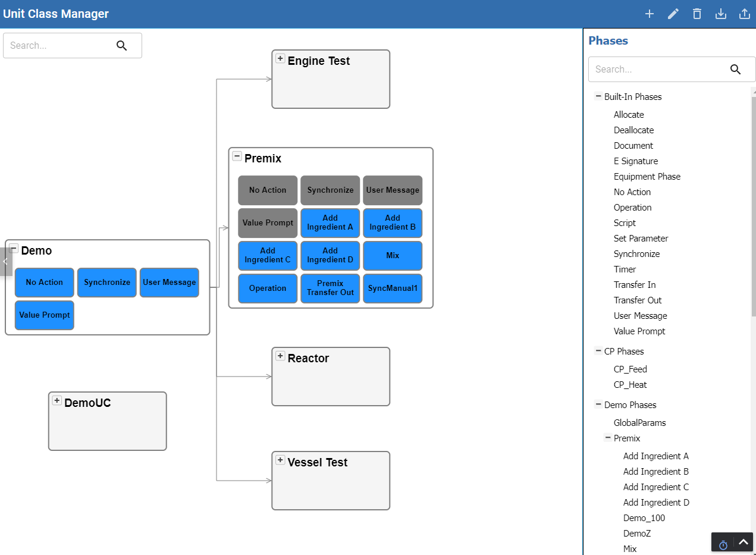
Task: Click the upload icon in header
Action: pos(744,14)
